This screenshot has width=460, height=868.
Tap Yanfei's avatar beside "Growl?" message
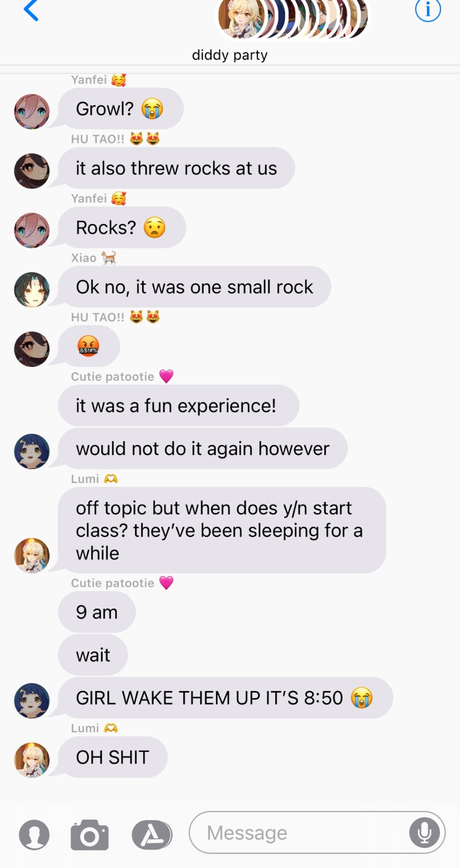32,112
